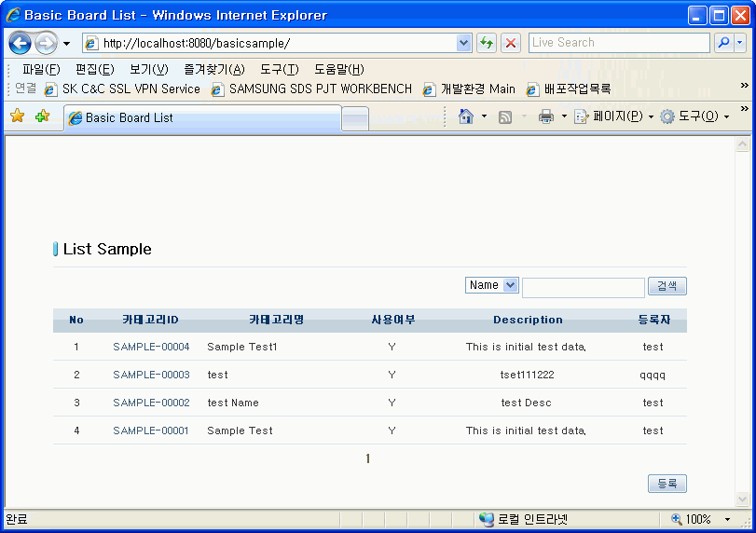Click the Back navigation arrow

(21, 43)
